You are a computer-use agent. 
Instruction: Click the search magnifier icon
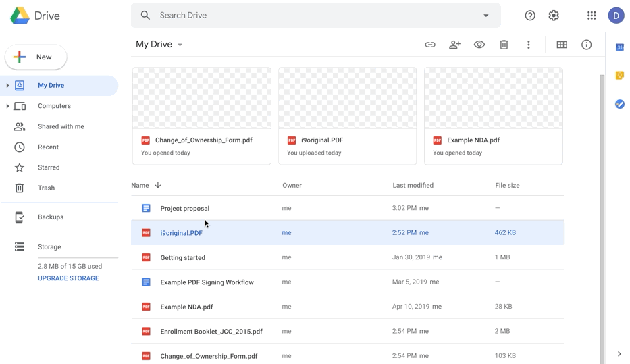145,16
